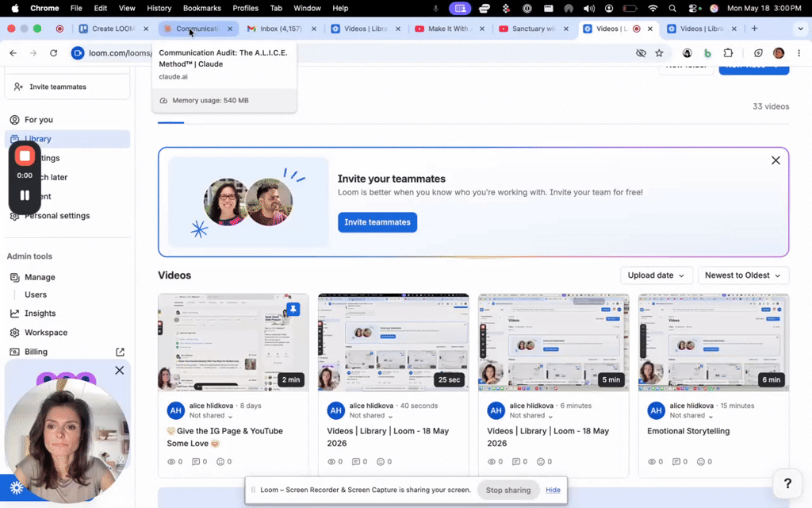Switch to the Gmail Inbox tab
Viewport: 812px width, 508px height.
click(282, 29)
